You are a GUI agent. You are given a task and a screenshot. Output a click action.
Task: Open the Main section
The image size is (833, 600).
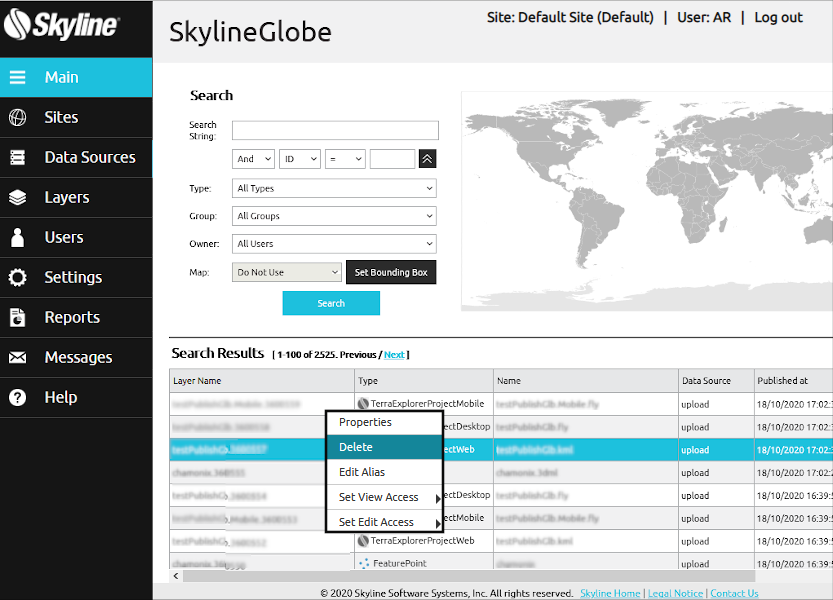click(76, 77)
